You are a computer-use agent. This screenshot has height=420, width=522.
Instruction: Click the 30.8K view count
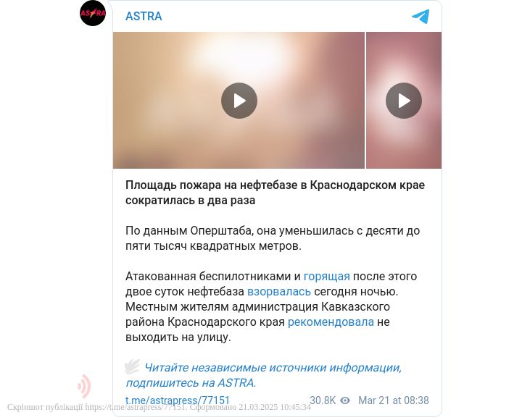pyautogui.click(x=323, y=400)
